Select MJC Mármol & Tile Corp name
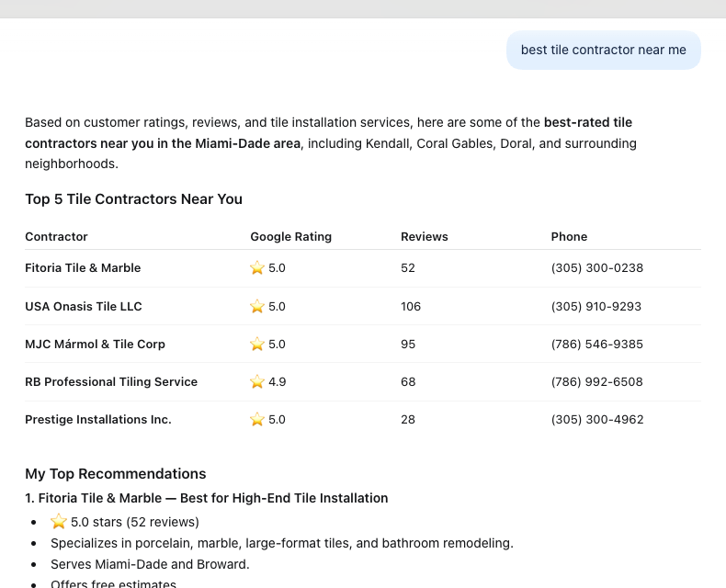The height and width of the screenshot is (588, 726). tap(95, 344)
